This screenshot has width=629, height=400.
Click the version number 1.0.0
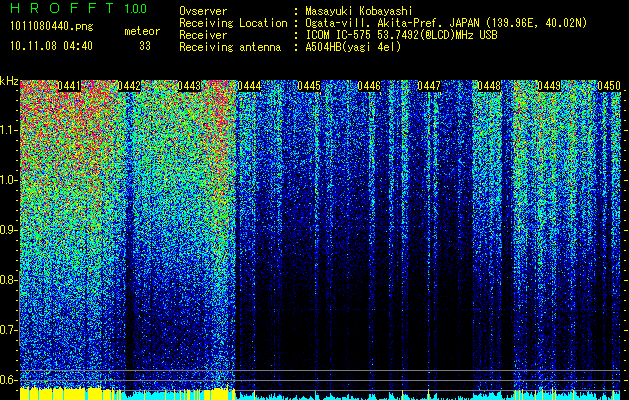click(136, 8)
